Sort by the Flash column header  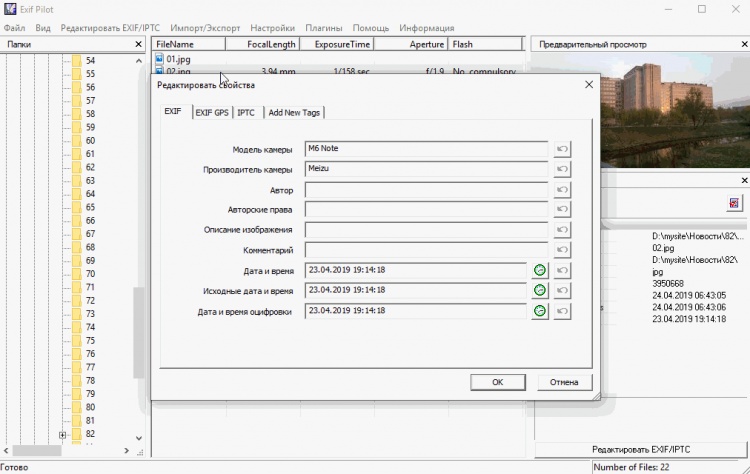point(485,44)
